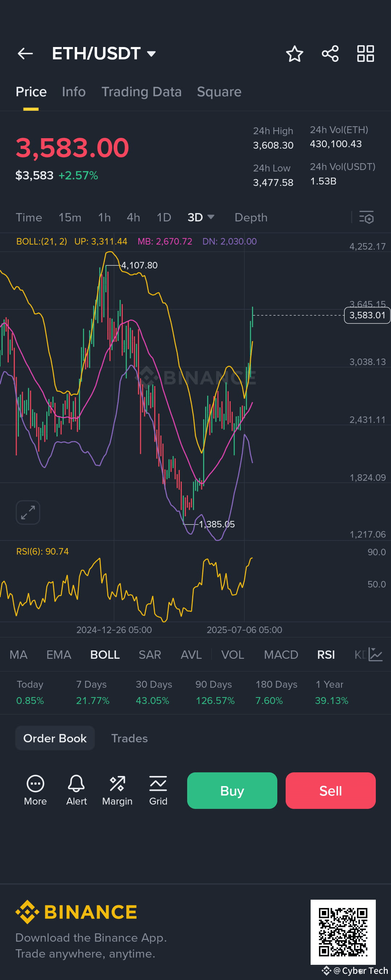Select the Time chart interval
Image resolution: width=391 pixels, height=980 pixels.
[x=29, y=217]
